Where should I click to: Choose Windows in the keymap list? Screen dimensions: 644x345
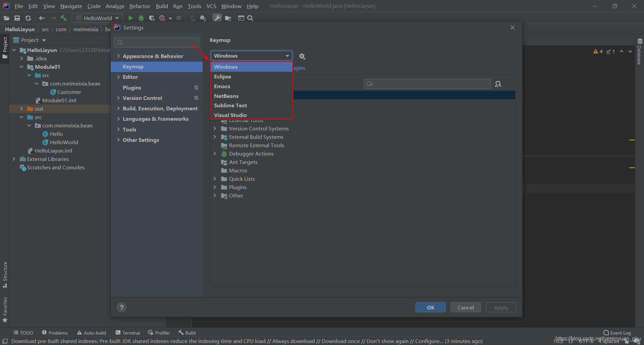coord(251,67)
